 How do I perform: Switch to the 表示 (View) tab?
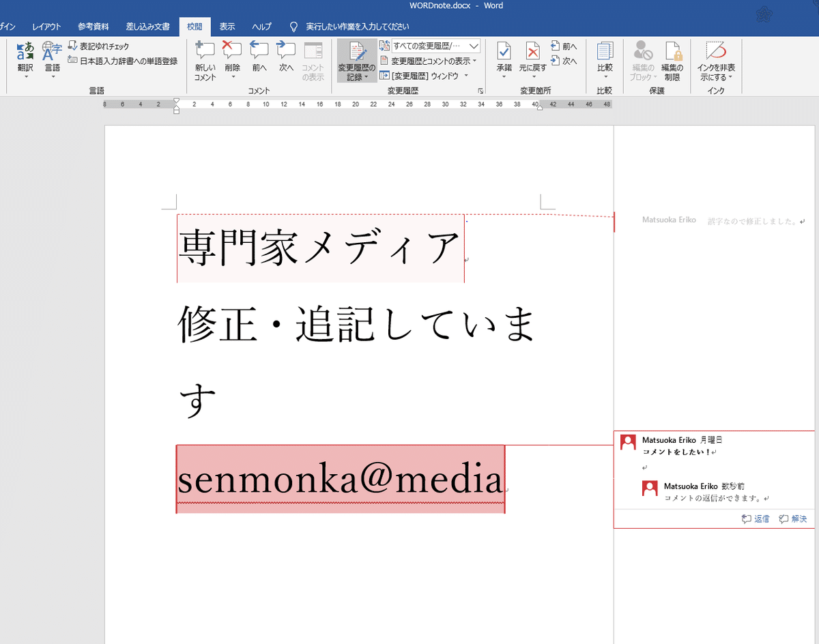pos(227,27)
